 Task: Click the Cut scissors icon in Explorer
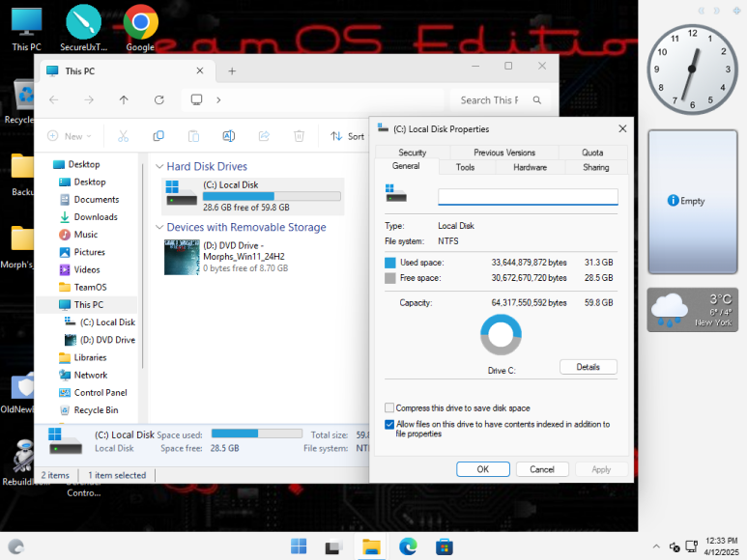tap(124, 136)
